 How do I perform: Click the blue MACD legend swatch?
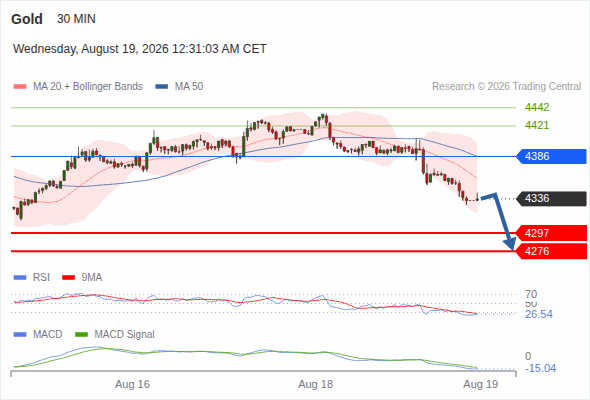(x=20, y=335)
